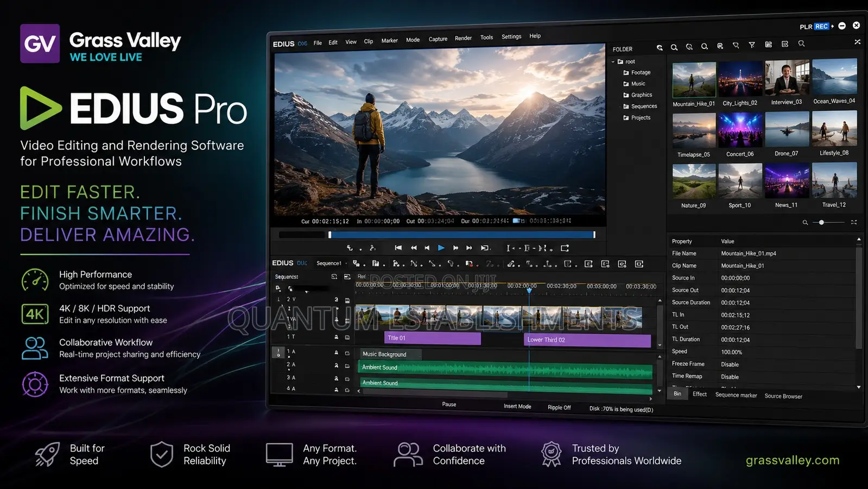Toggle lock on the 2 V track

click(x=336, y=299)
